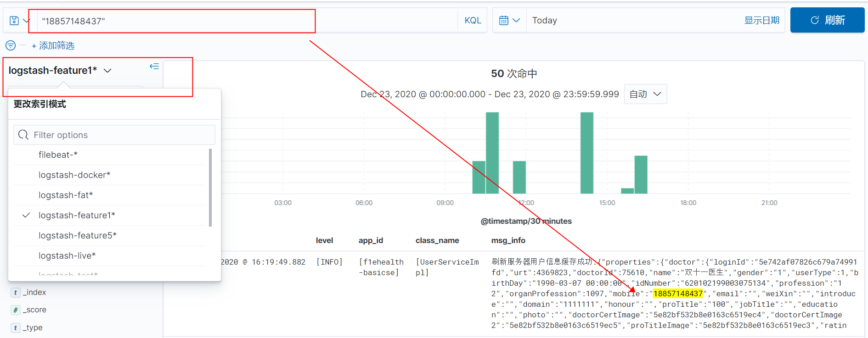Image resolution: width=868 pixels, height=338 pixels.
Task: Click the histogram bar near 16:00
Action: [x=641, y=175]
